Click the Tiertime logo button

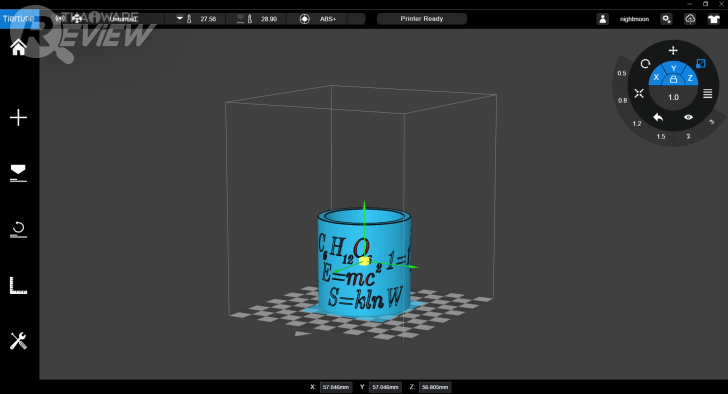[x=19, y=19]
